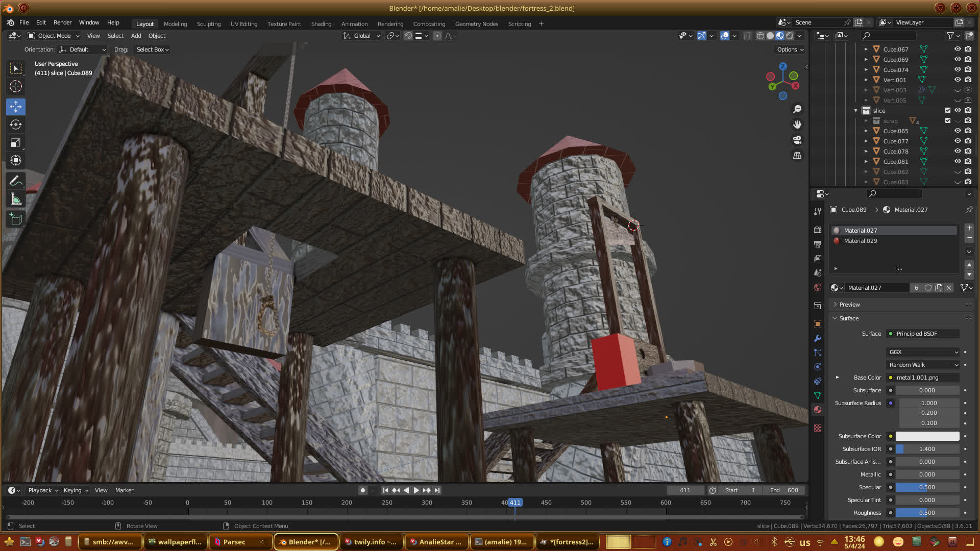
Task: Open the GGX distribution dropdown
Action: click(x=923, y=352)
